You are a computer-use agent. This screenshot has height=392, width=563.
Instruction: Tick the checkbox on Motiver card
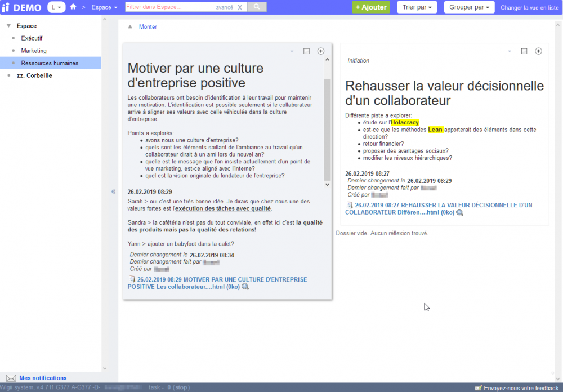pos(306,51)
